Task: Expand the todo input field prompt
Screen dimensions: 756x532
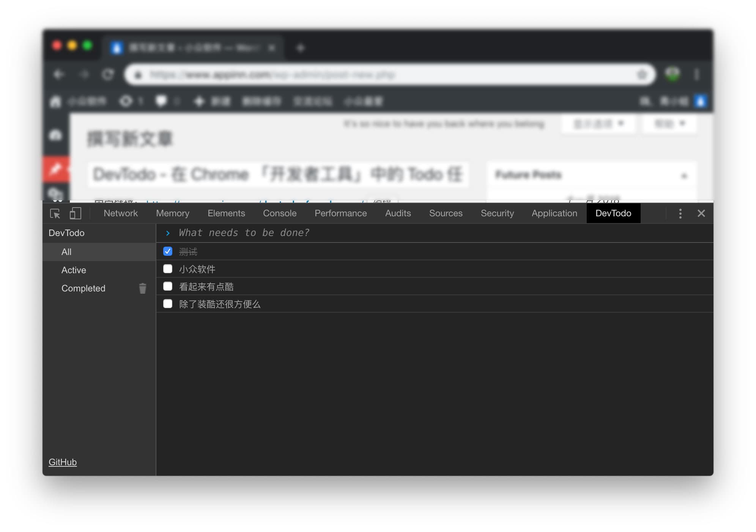Action: [x=167, y=233]
